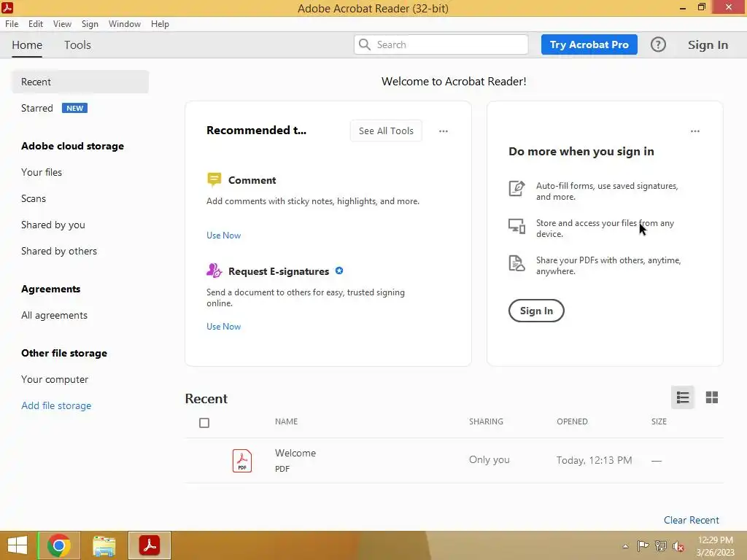This screenshot has height=560, width=747.
Task: Switch to the Tools tab
Action: coord(77,44)
